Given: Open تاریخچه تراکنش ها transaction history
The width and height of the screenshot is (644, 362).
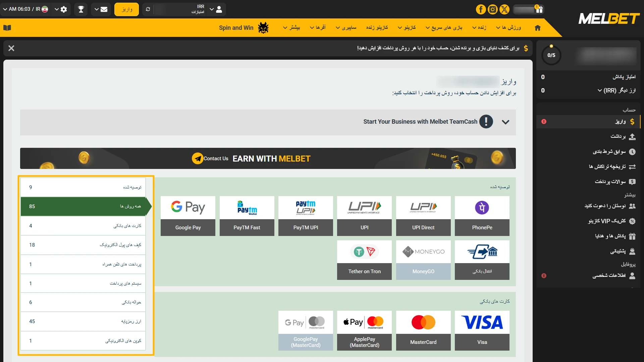Looking at the screenshot, I should 588,167.
